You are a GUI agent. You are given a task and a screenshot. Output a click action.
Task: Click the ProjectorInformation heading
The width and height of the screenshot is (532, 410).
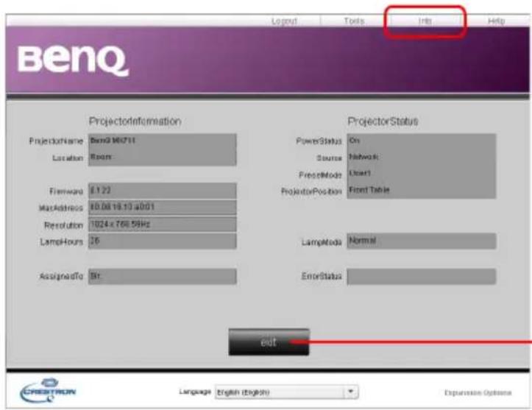click(135, 121)
